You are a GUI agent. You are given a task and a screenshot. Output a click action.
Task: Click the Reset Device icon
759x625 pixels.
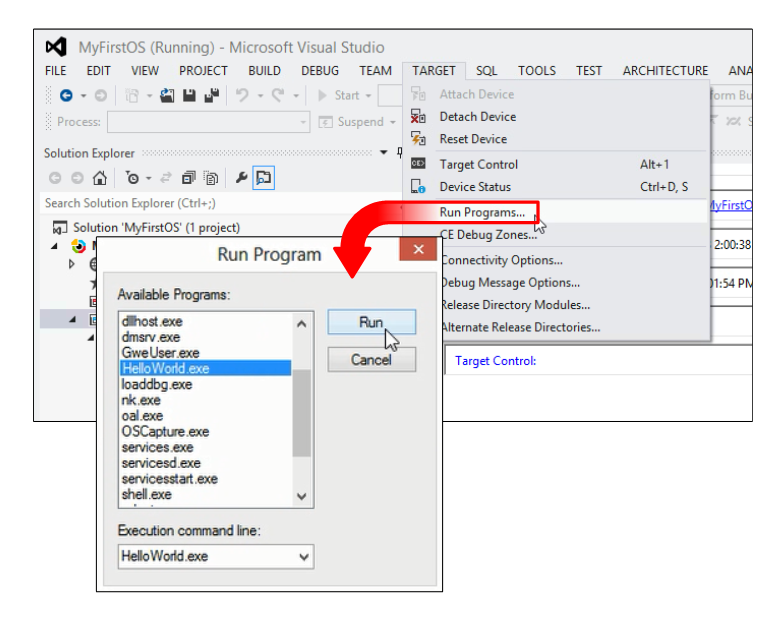coord(418,139)
